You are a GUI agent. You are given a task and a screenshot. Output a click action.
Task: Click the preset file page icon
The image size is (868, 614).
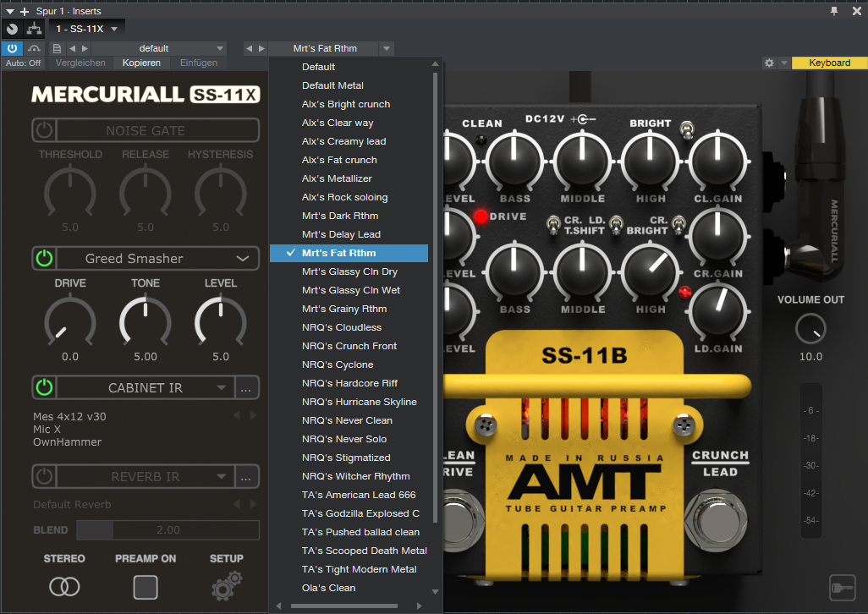coord(57,49)
